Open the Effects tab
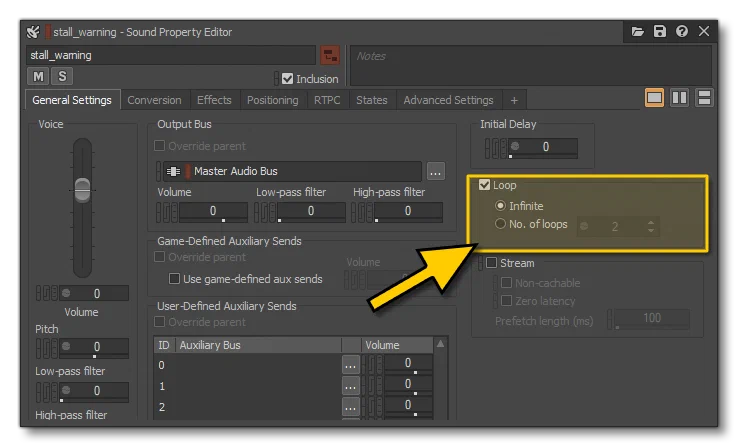 coord(214,100)
